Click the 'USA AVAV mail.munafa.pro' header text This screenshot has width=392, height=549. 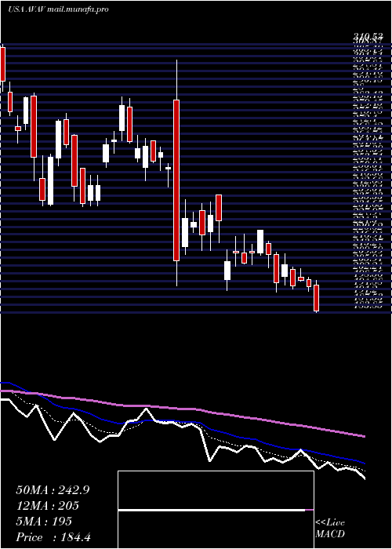point(58,9)
